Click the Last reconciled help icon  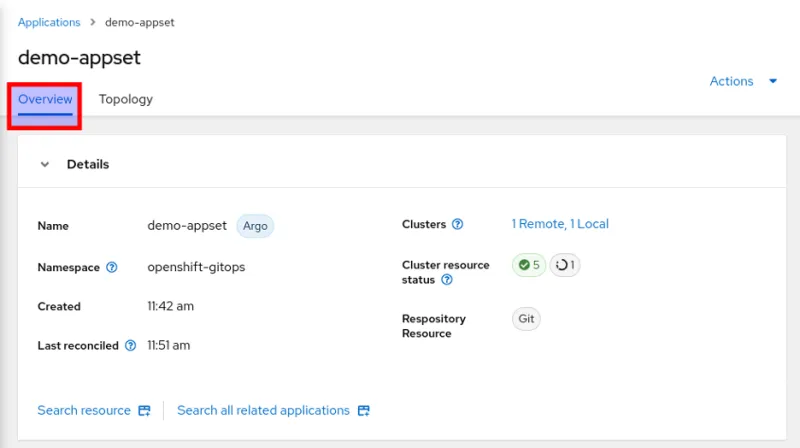pos(130,346)
